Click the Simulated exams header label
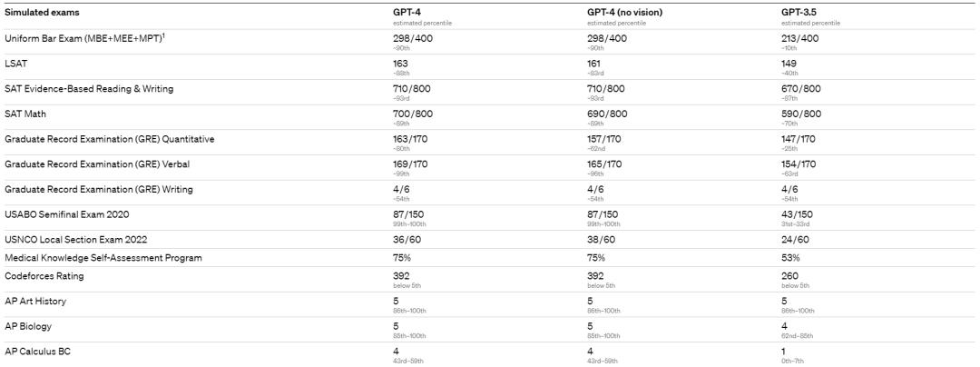 coord(42,13)
